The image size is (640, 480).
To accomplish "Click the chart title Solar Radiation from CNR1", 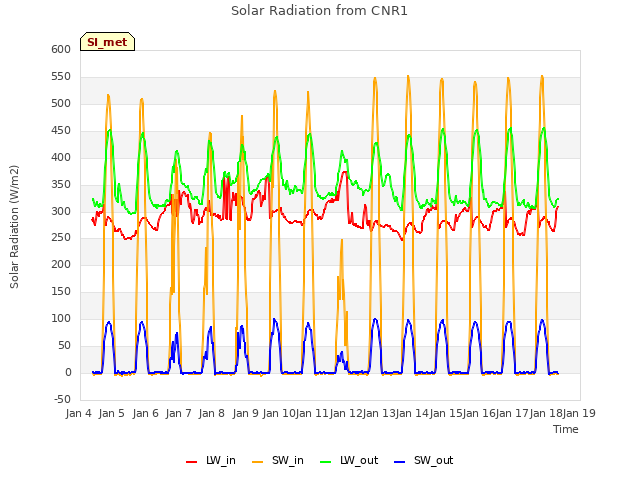I will [x=319, y=11].
